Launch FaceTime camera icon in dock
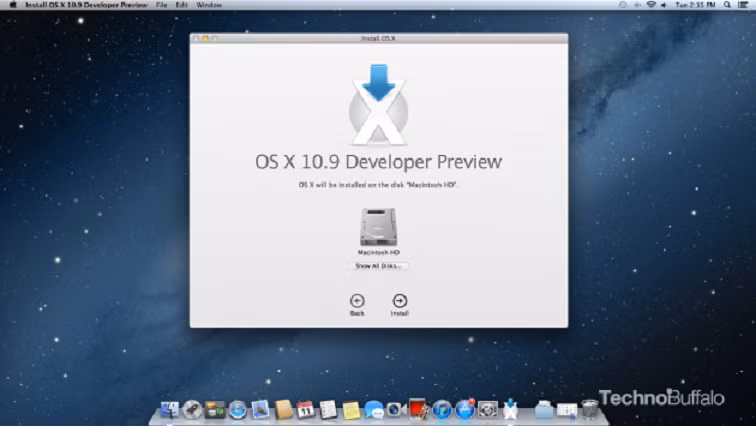Screen dimensions: 756x426 click(x=395, y=410)
